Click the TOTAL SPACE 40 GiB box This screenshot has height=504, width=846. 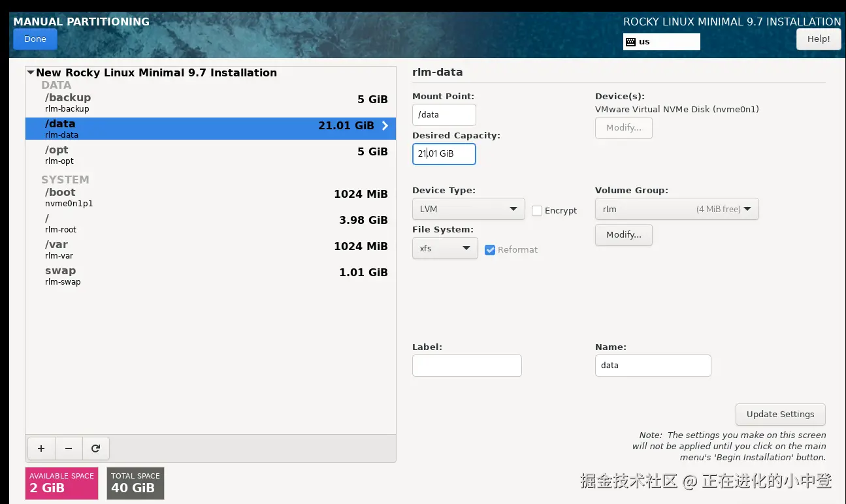[136, 483]
